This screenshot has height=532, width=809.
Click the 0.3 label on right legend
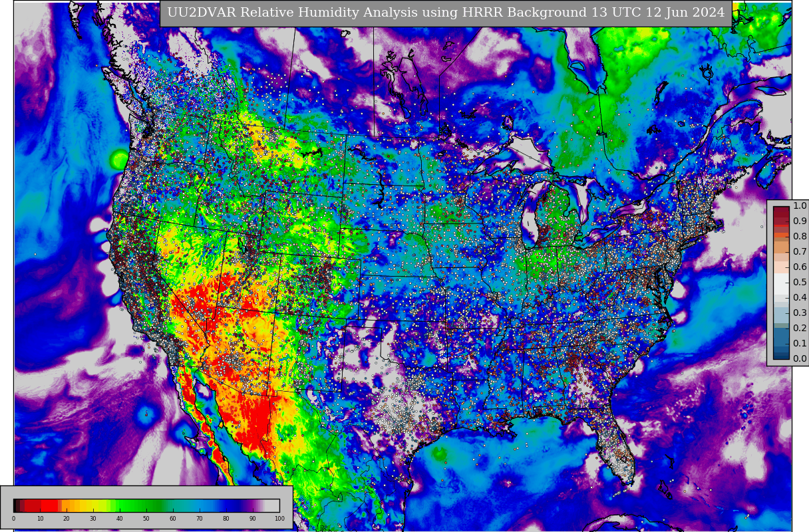[x=800, y=313]
